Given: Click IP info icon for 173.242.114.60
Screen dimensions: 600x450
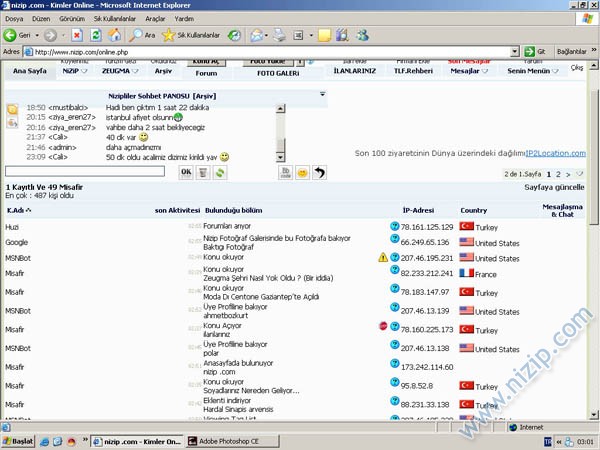Looking at the screenshot, I should 395,363.
